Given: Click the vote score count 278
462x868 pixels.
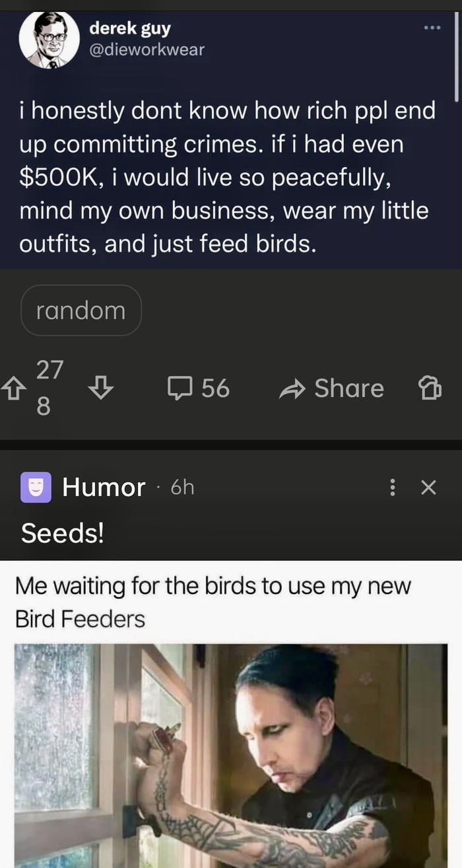Looking at the screenshot, I should click(49, 388).
